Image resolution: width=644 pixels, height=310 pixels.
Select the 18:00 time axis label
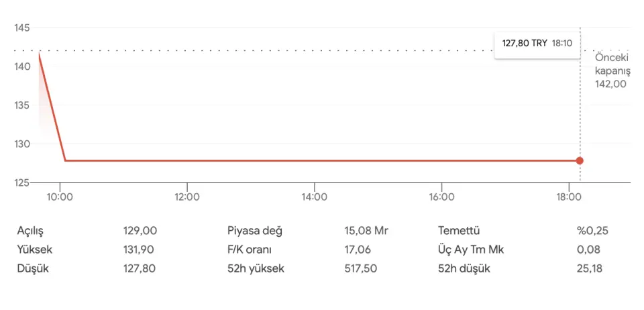[568, 197]
